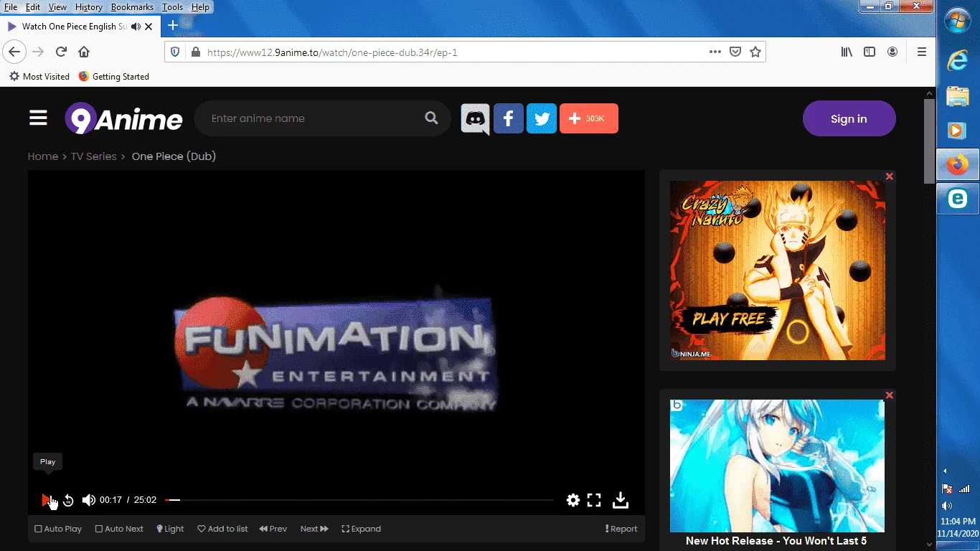Viewport: 980px width, 551px height.
Task: Open the 9Anime hamburger menu
Action: 38,118
